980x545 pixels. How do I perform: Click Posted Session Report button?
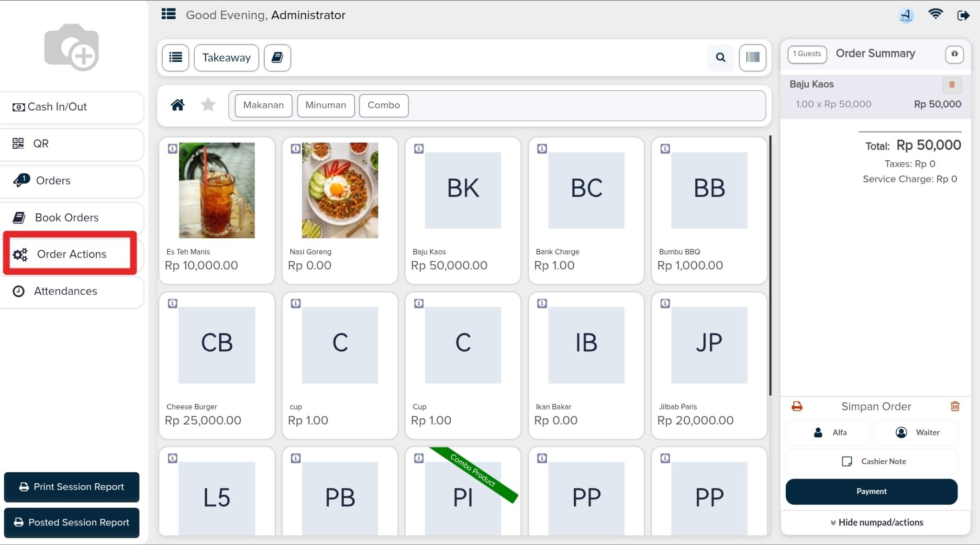pos(72,523)
